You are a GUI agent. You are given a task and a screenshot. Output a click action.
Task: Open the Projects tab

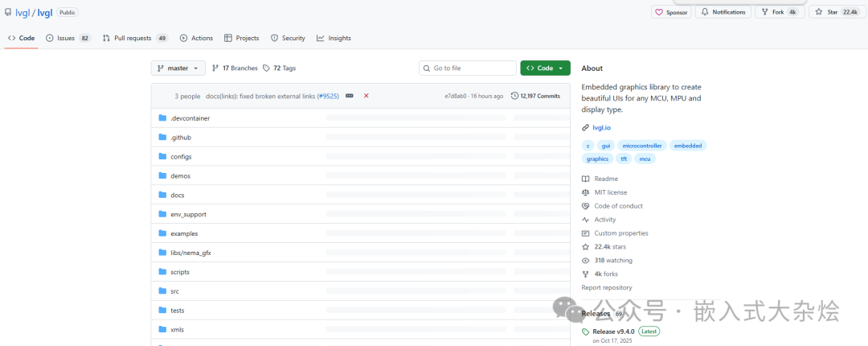(242, 39)
